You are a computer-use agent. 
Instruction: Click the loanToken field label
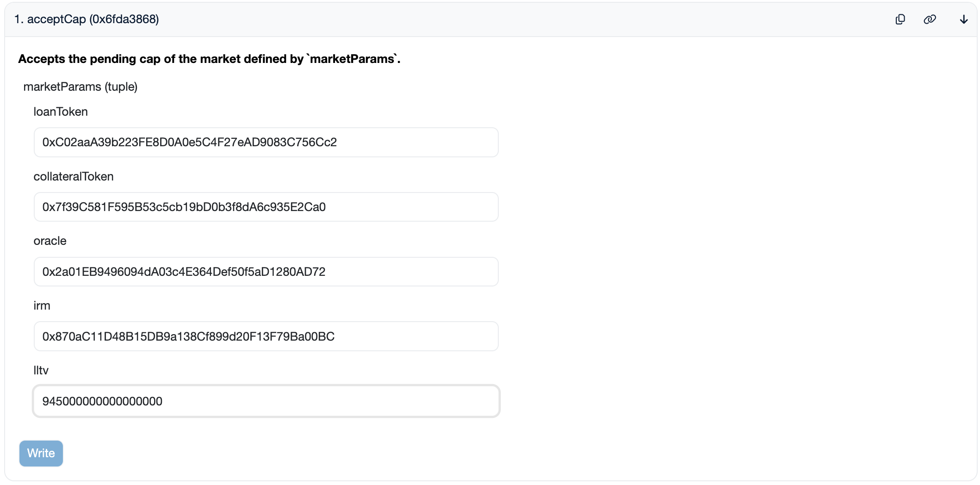pyautogui.click(x=61, y=112)
